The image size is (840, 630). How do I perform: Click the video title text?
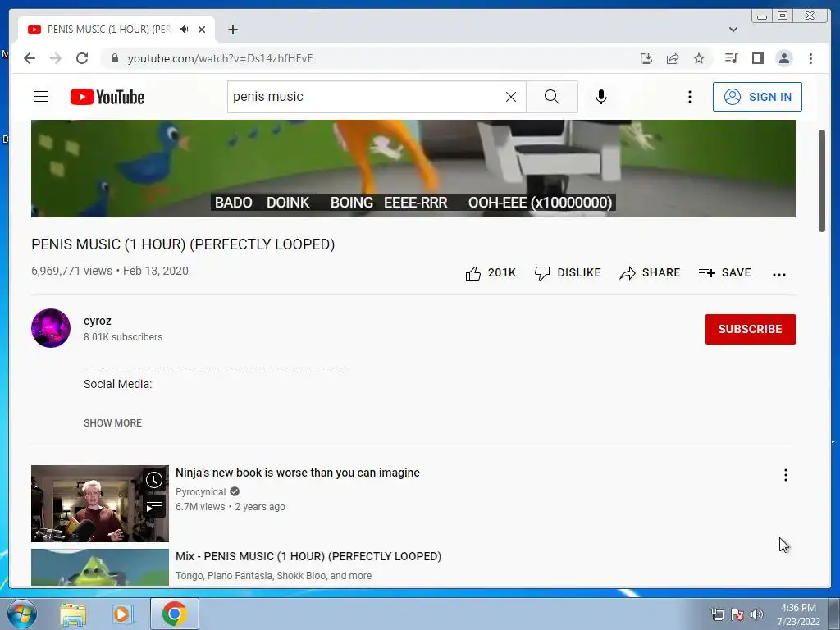click(183, 244)
